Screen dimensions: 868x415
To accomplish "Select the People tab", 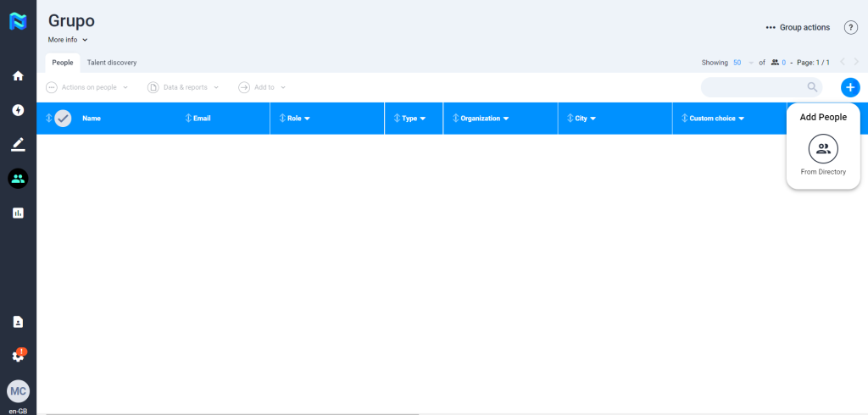I will (63, 63).
